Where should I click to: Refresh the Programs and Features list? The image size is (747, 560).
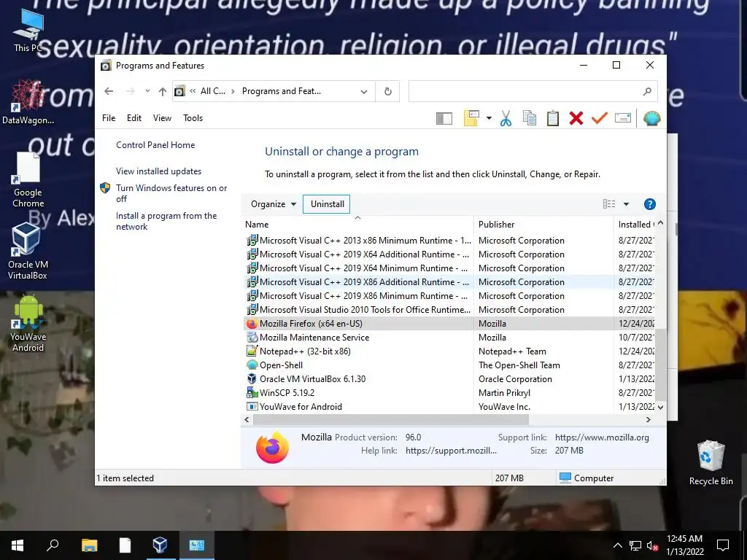point(388,91)
